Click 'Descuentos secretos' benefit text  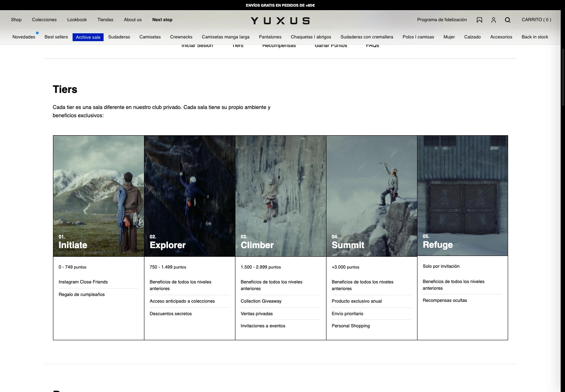(x=171, y=314)
